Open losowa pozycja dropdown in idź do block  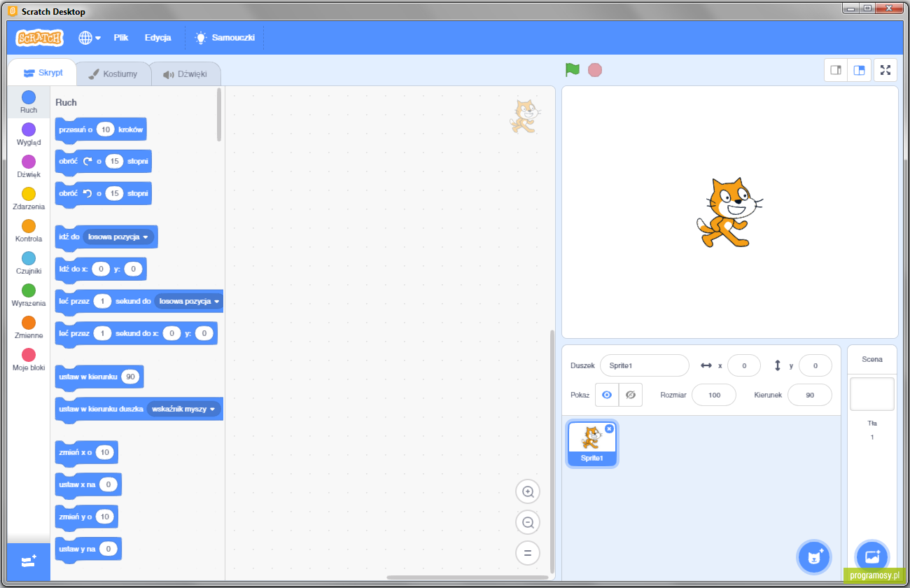[x=118, y=237]
